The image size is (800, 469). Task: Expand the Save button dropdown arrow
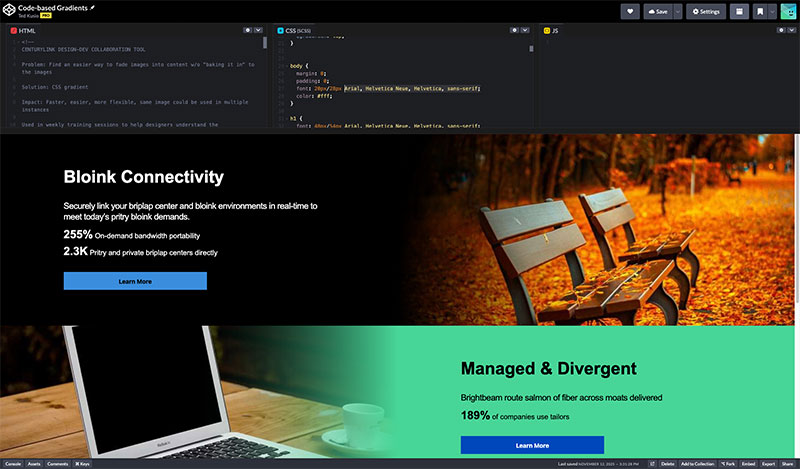click(678, 11)
